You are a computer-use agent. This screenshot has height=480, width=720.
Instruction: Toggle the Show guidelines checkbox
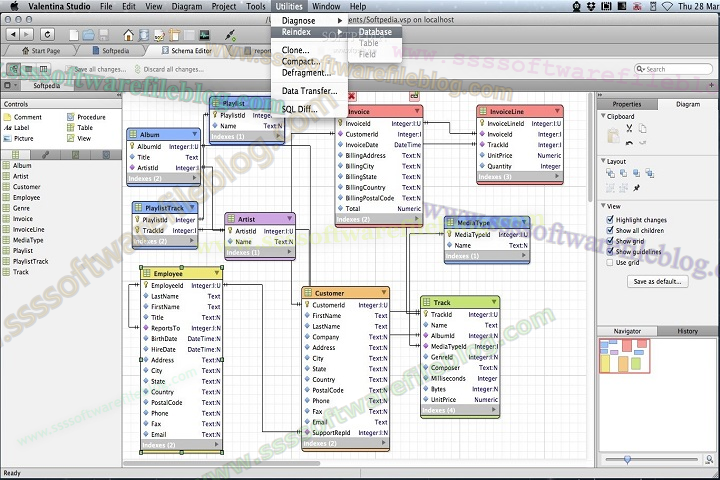[x=610, y=251]
